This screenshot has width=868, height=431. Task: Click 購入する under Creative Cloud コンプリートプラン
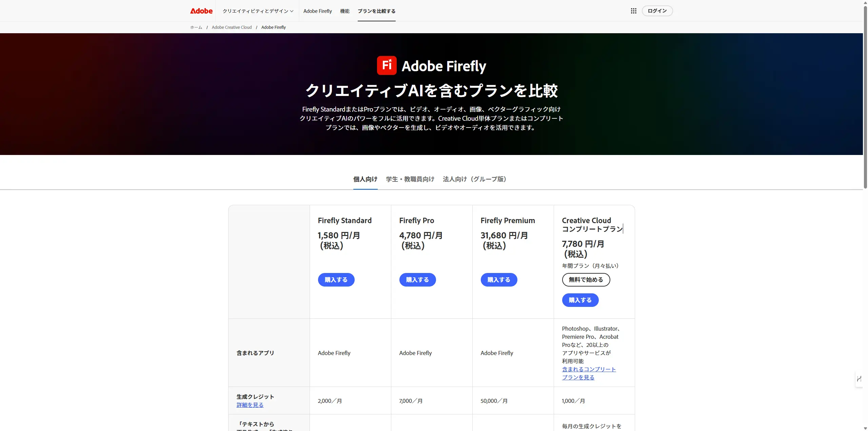coord(580,300)
